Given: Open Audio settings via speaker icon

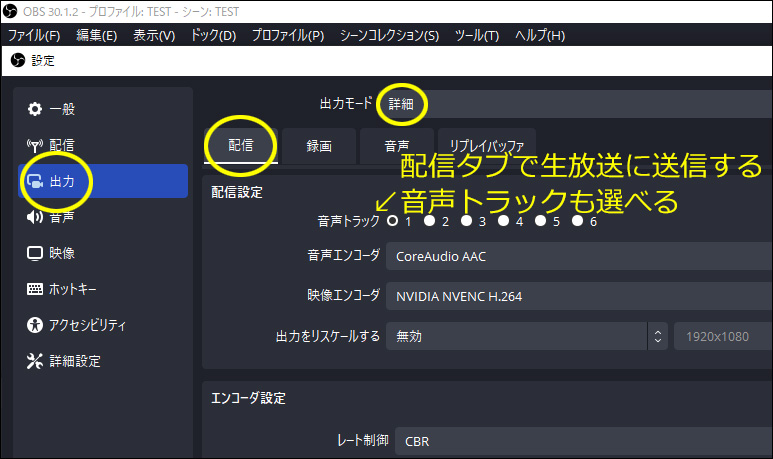Looking at the screenshot, I should pyautogui.click(x=35, y=217).
